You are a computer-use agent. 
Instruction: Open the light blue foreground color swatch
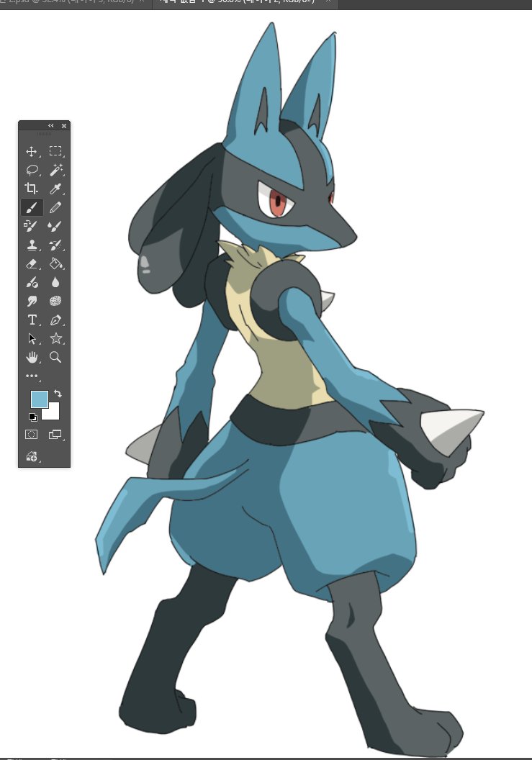tap(40, 399)
